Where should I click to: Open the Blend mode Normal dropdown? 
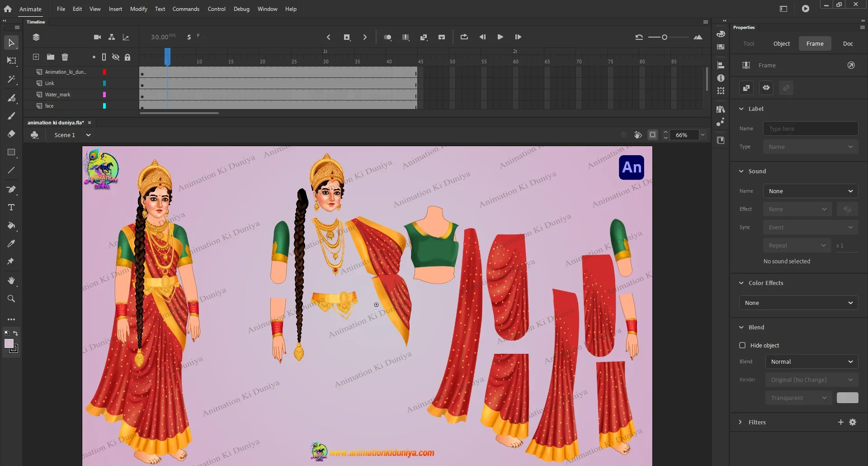click(811, 362)
